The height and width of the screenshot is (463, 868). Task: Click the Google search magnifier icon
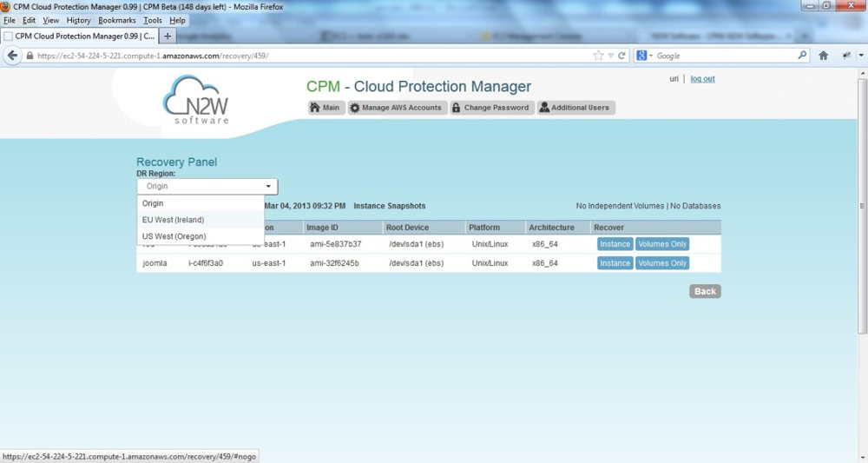pyautogui.click(x=802, y=56)
